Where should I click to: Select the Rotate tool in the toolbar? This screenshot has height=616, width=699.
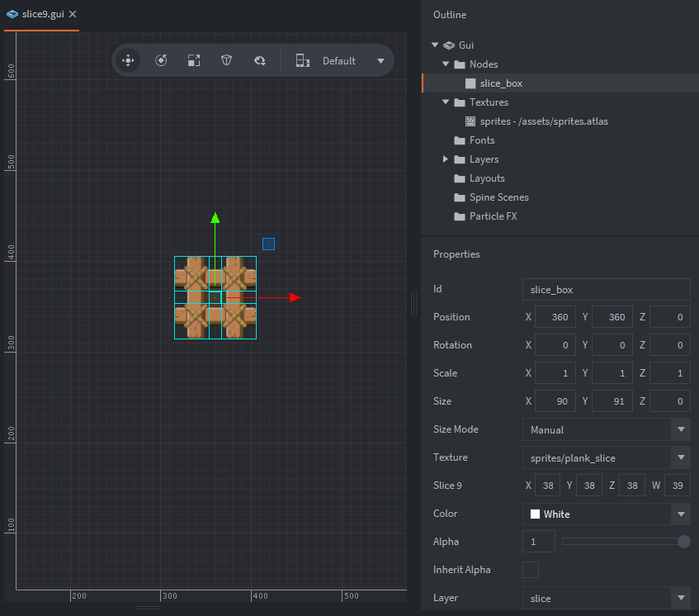[x=162, y=60]
